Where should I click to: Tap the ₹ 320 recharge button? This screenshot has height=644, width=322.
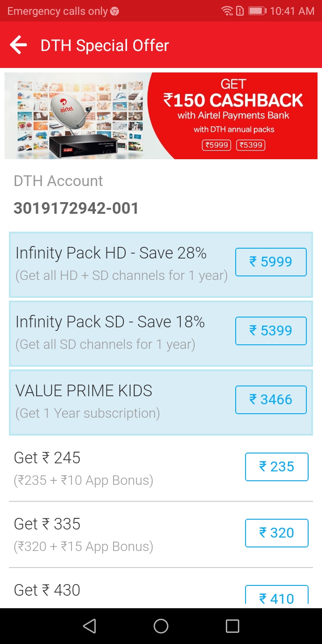(x=276, y=533)
